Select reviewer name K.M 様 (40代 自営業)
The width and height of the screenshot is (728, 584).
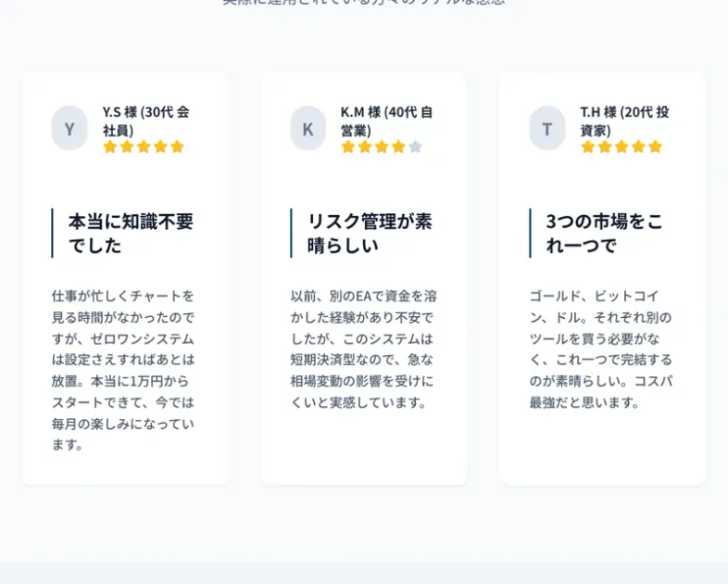(387, 121)
